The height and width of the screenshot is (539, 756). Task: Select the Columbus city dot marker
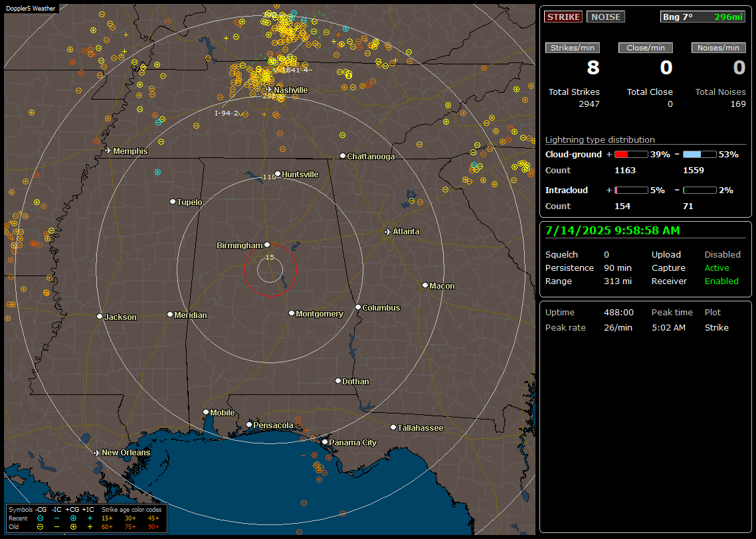(x=358, y=307)
